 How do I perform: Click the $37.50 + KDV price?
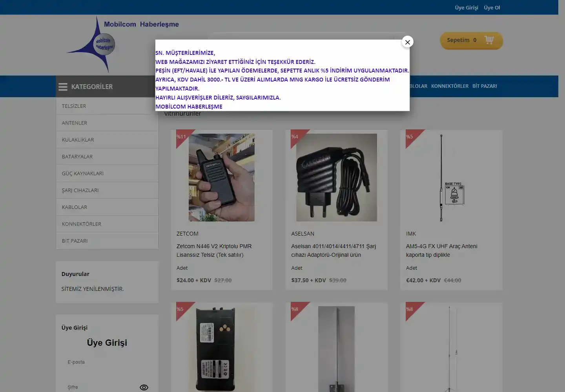(x=308, y=280)
